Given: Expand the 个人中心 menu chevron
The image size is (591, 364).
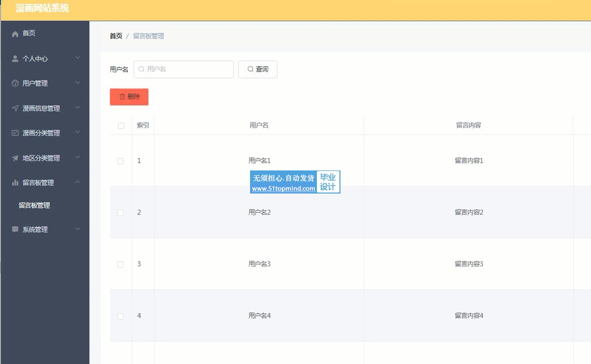Looking at the screenshot, I should [78, 58].
